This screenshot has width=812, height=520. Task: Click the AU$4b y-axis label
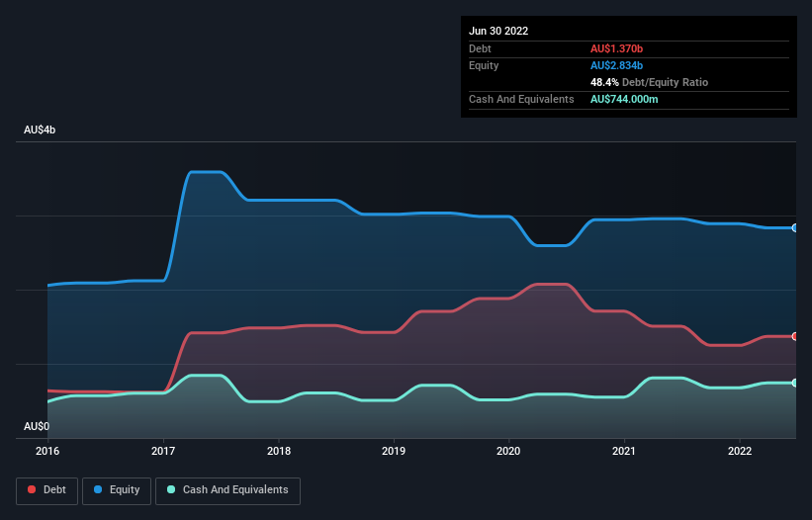tap(40, 130)
